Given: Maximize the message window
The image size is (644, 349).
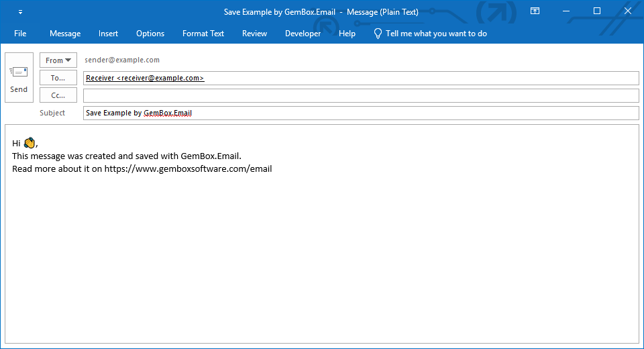Looking at the screenshot, I should coord(597,11).
